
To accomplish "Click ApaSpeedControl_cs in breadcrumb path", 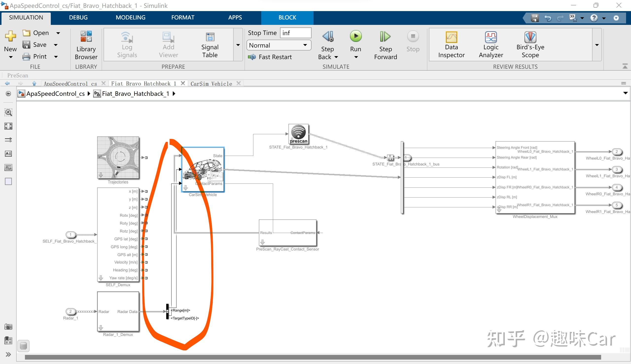I will [55, 94].
